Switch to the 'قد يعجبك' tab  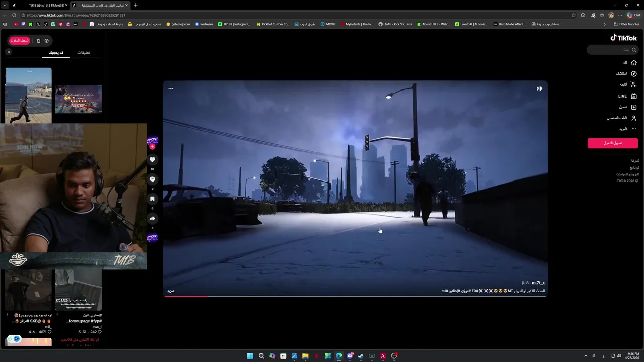[x=56, y=53]
